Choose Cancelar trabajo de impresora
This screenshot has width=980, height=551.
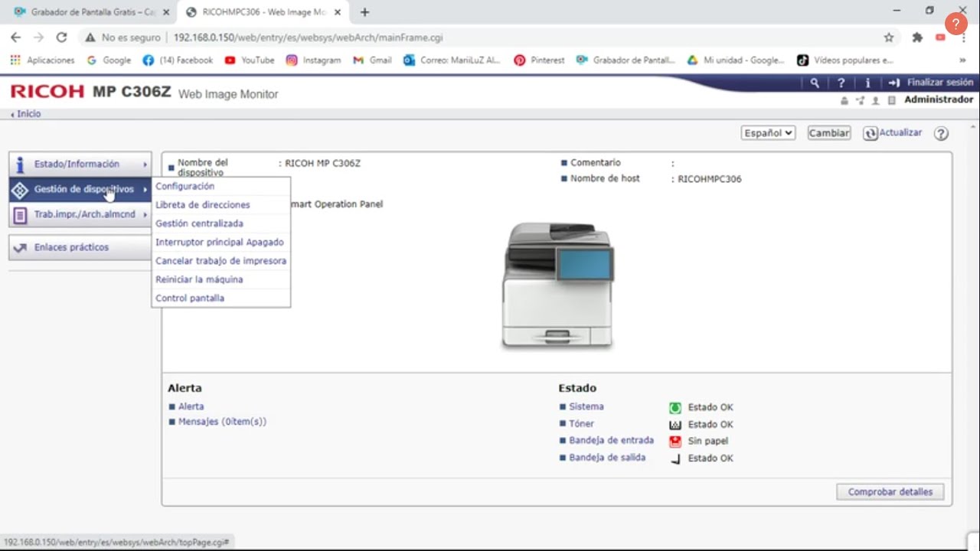[x=221, y=261]
